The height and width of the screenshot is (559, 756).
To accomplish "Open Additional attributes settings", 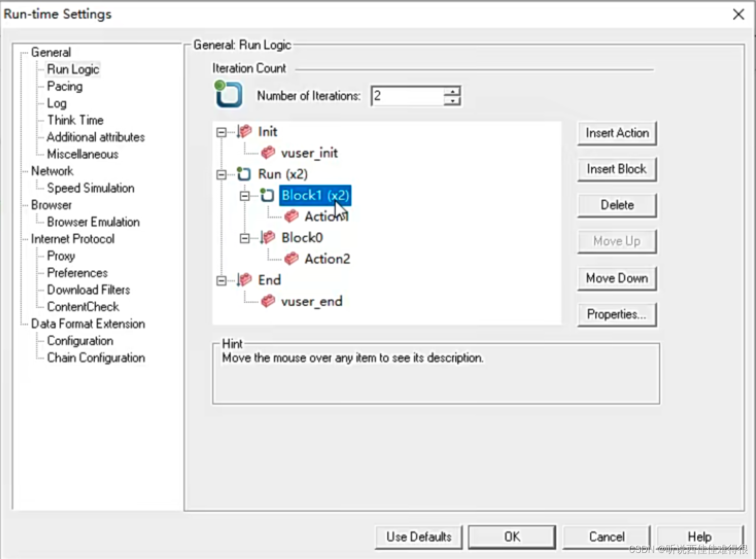I will pos(96,137).
